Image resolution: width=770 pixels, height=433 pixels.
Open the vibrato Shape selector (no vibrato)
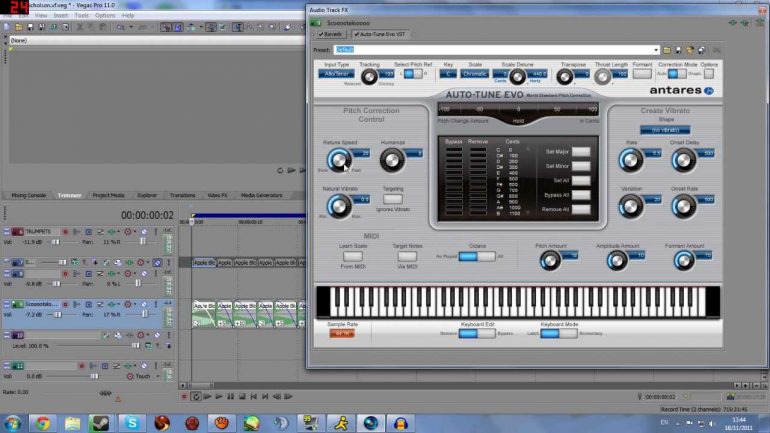coord(665,130)
